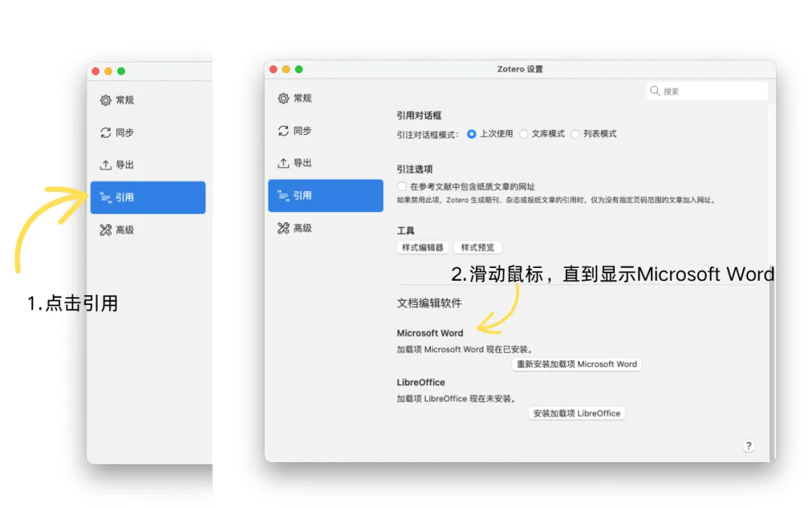812x508 pixels.
Task: Select the 上次使用 radio option
Action: (471, 134)
